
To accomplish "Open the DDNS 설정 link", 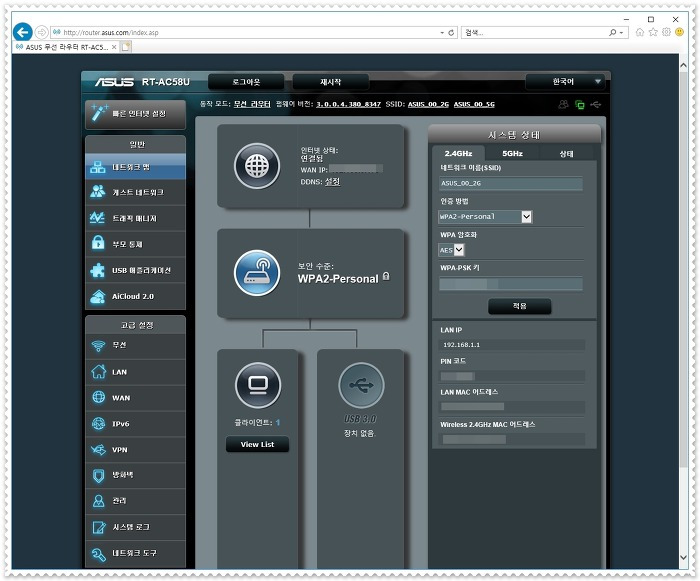I will click(332, 182).
